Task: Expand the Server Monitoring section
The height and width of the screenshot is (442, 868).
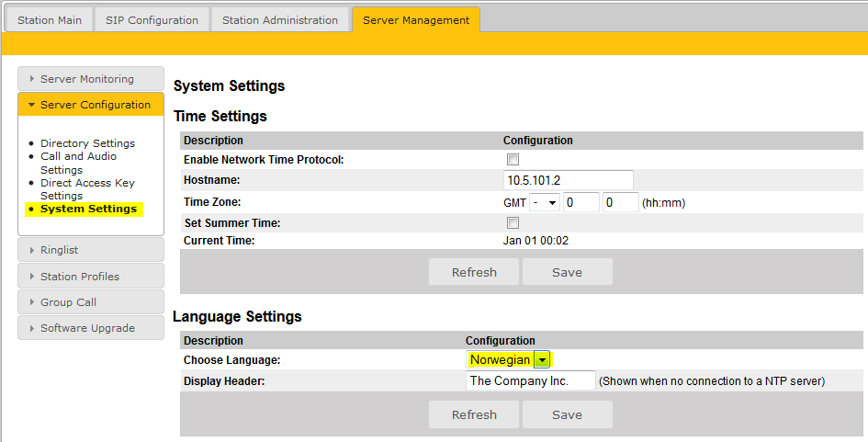Action: (90, 79)
